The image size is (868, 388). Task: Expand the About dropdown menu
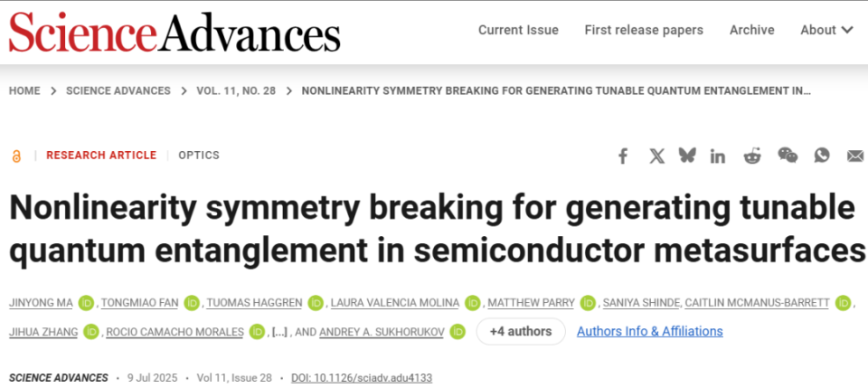826,30
